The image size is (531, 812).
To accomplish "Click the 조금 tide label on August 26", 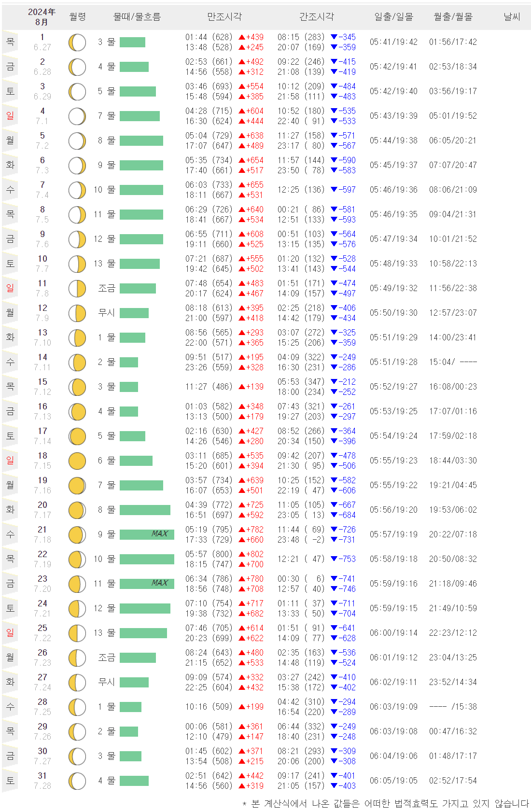I will [107, 658].
